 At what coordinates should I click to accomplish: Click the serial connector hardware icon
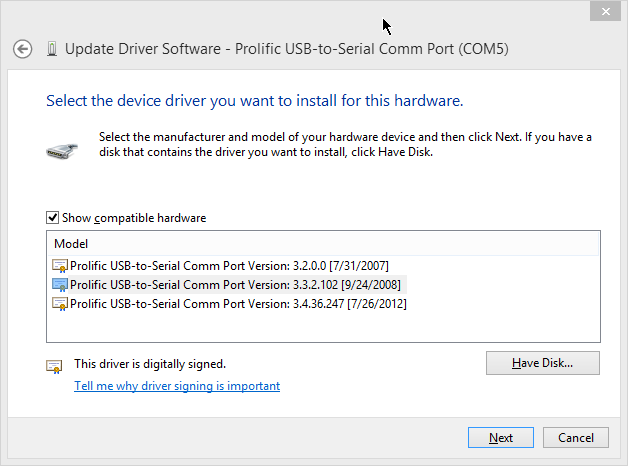(66, 151)
